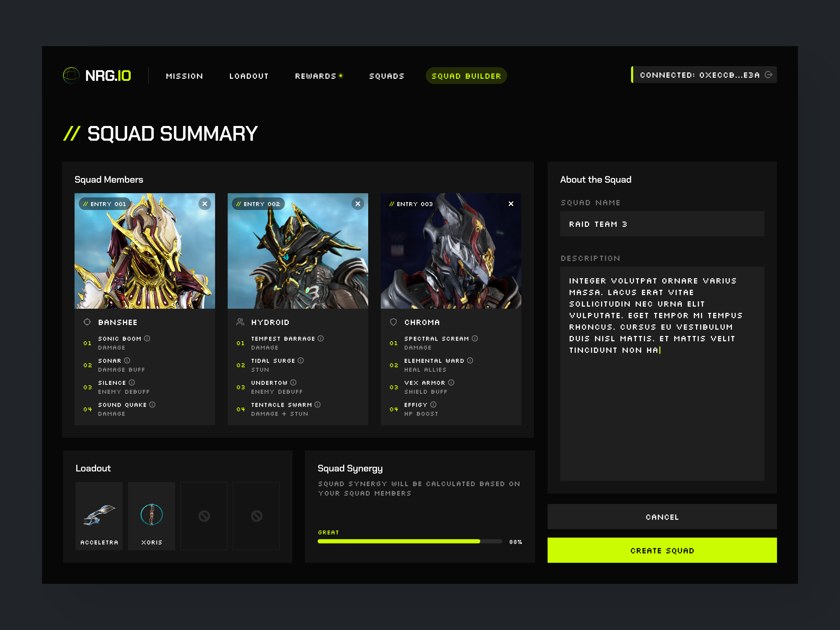Open the Tidal Surge info icon
This screenshot has height=630, width=840.
(x=301, y=360)
